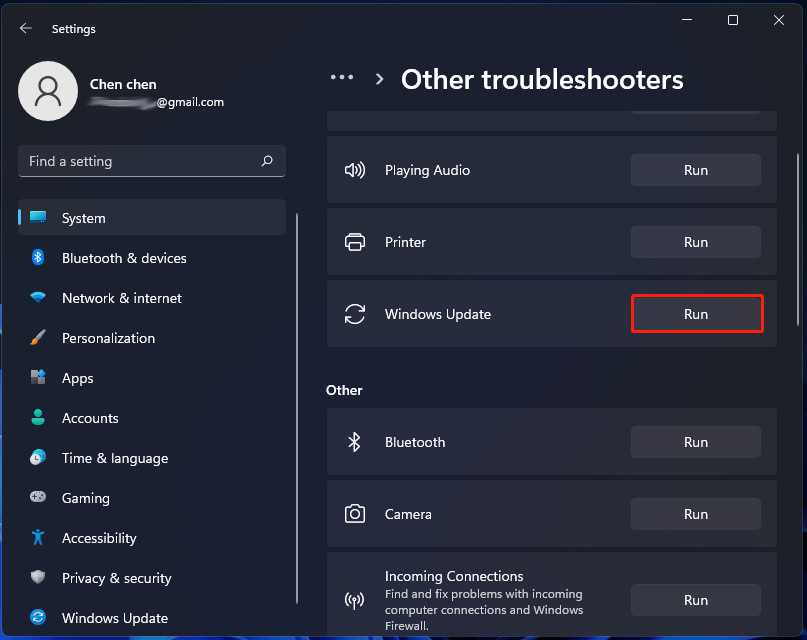Click the Windows Update sidebar icon

pos(38,617)
